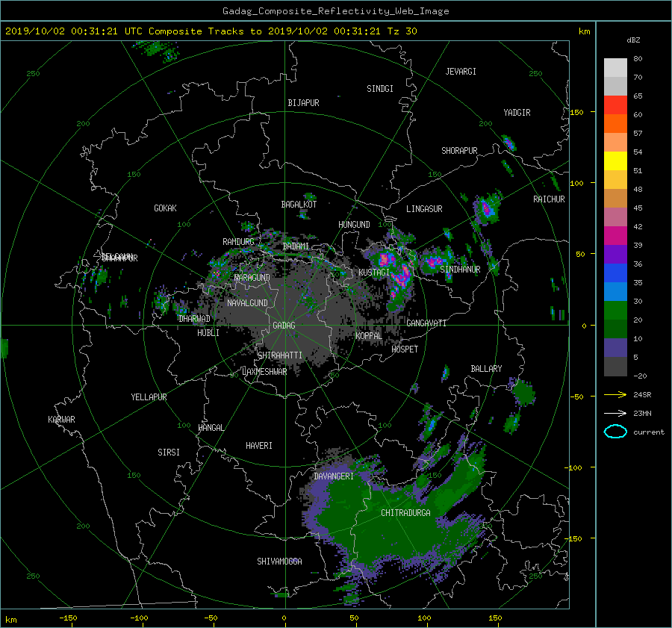Click the 'km' label at top right
672x628 pixels.
click(x=584, y=31)
